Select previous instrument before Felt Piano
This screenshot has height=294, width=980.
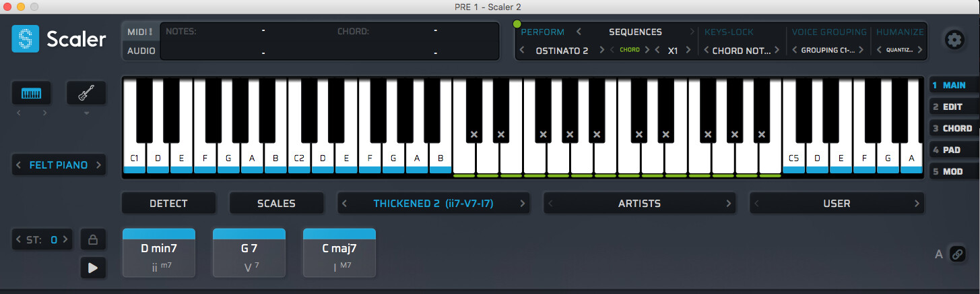[19, 165]
